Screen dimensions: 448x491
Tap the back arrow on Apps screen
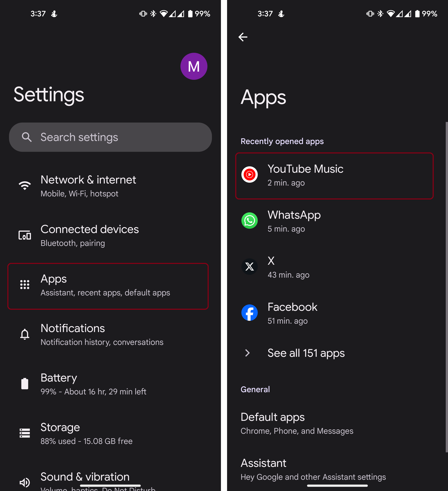point(243,37)
